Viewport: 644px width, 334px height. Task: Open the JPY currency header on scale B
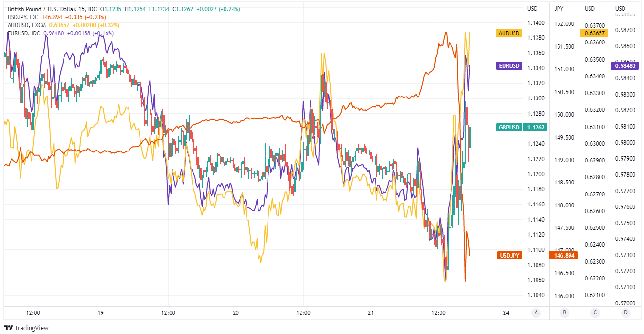pyautogui.click(x=559, y=9)
